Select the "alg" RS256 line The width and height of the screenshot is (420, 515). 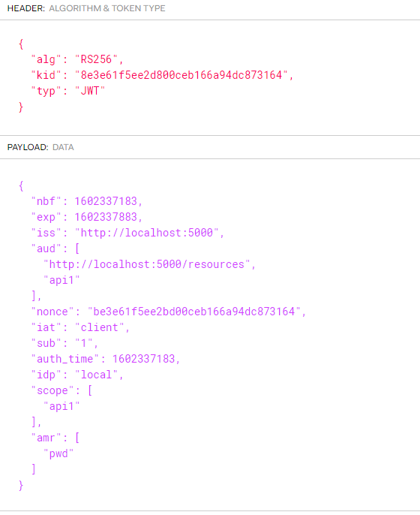click(x=77, y=59)
